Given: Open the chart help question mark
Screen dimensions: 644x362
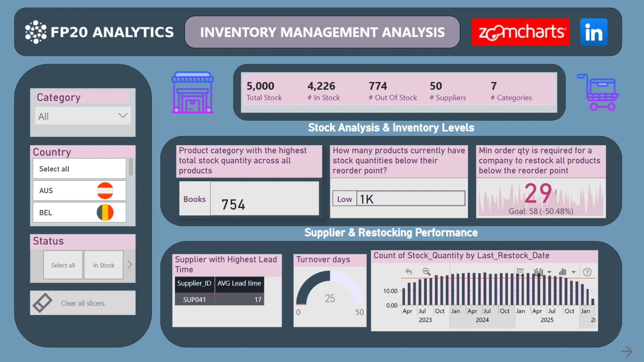Looking at the screenshot, I should point(587,272).
